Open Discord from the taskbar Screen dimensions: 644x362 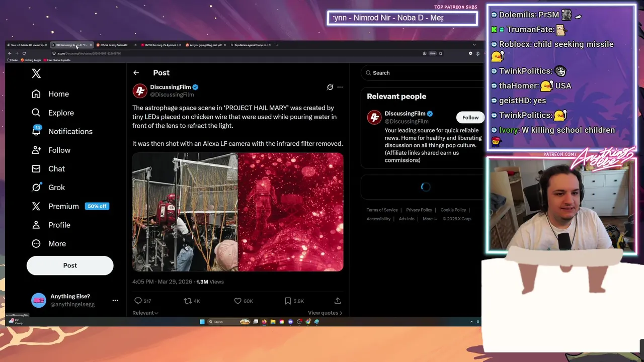[290, 322]
